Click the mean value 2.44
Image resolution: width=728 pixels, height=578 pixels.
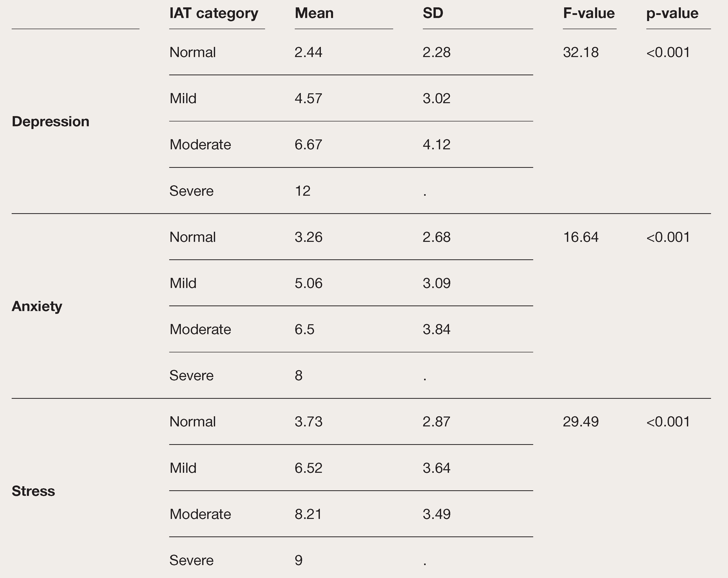pyautogui.click(x=309, y=52)
